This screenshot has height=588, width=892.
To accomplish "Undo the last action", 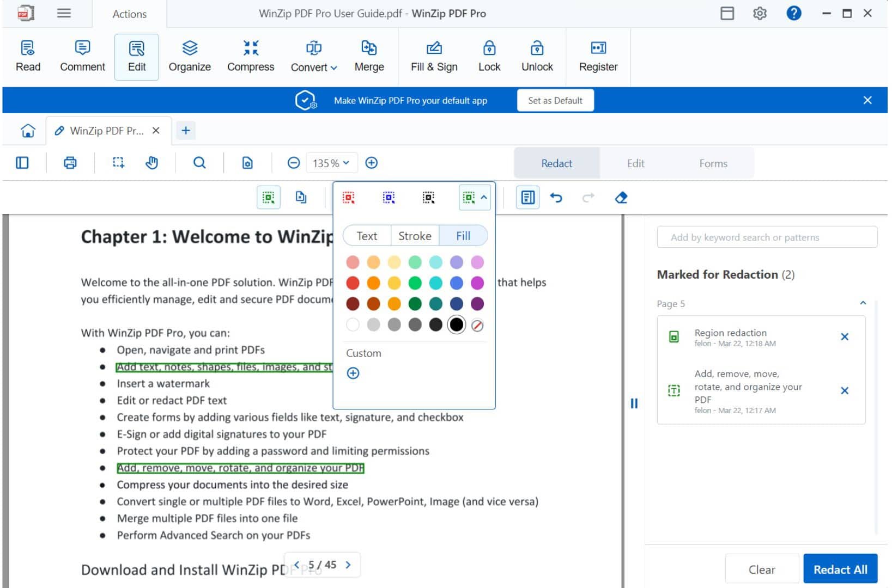I will (556, 198).
